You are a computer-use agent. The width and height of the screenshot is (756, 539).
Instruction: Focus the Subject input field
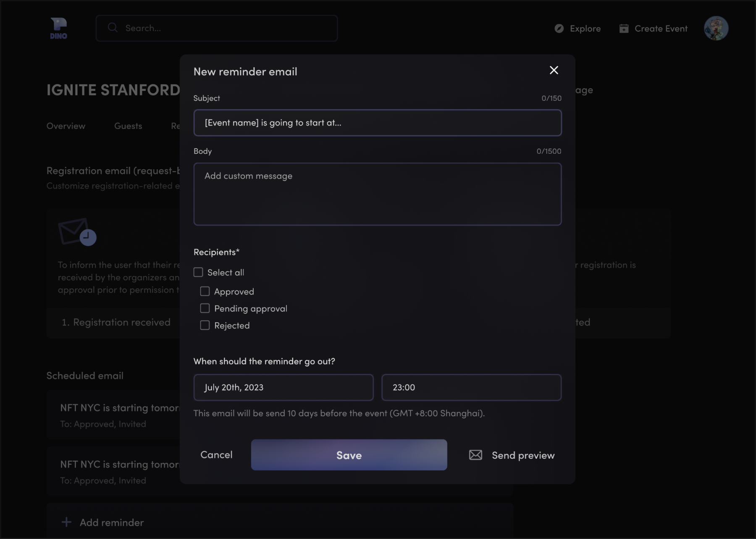377,123
